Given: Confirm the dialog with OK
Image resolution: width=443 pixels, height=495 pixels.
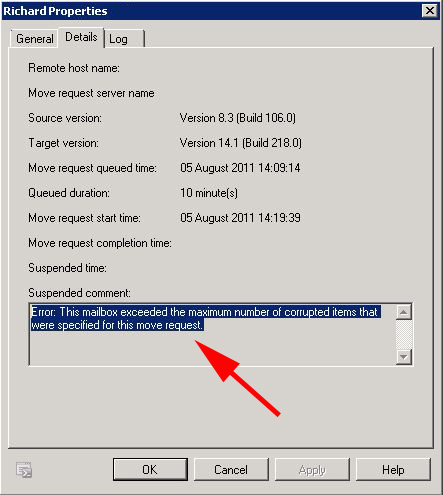Looking at the screenshot, I should click(x=150, y=470).
